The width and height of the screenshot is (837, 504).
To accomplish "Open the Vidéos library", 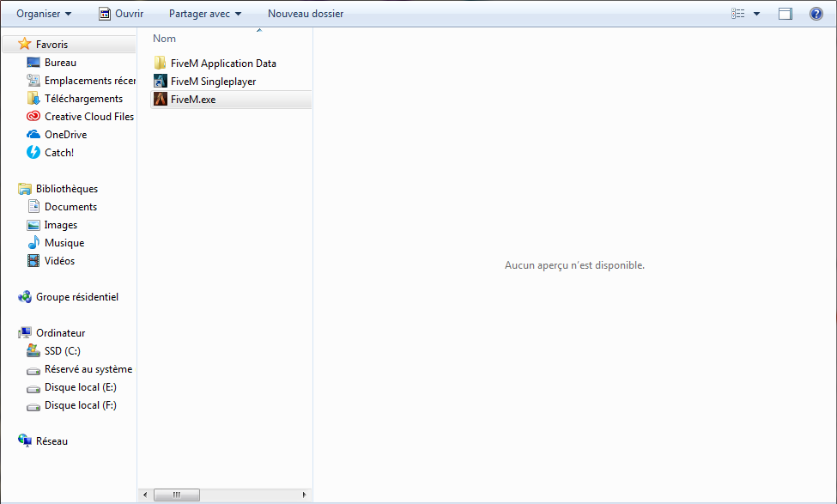I will coord(60,260).
